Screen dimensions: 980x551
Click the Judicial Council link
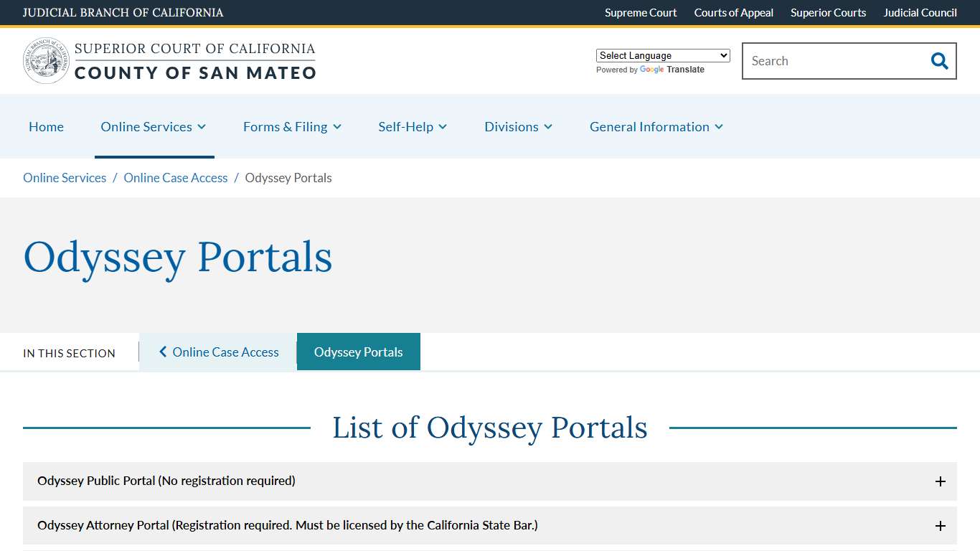click(x=920, y=12)
